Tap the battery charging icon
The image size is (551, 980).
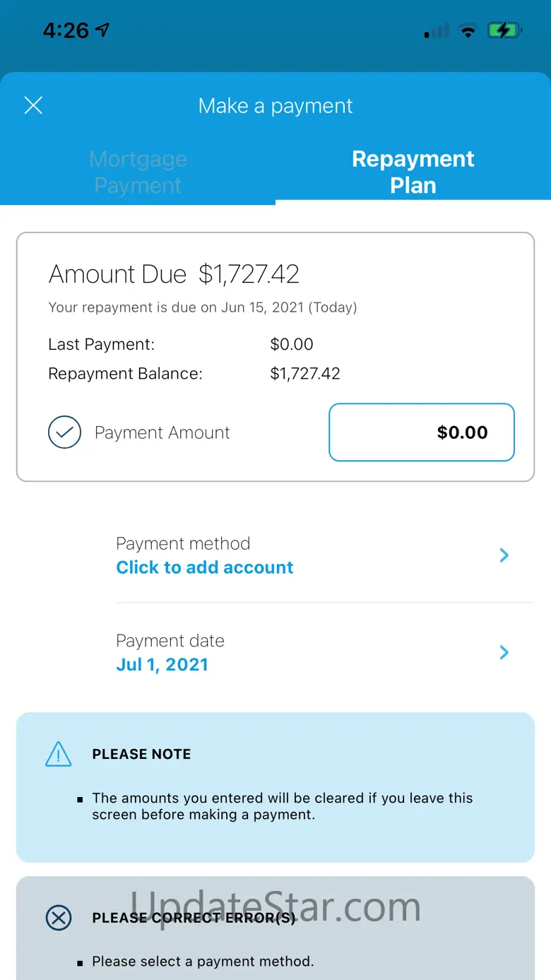pyautogui.click(x=504, y=30)
